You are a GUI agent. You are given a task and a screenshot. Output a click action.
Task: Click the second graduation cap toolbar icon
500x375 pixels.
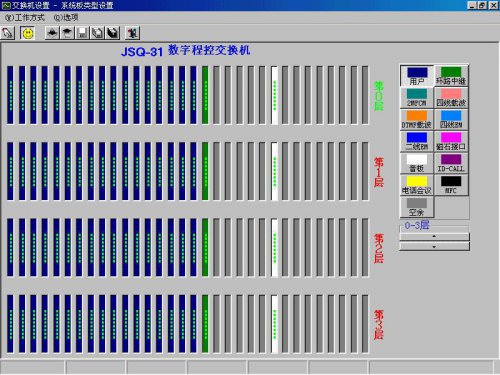point(67,33)
